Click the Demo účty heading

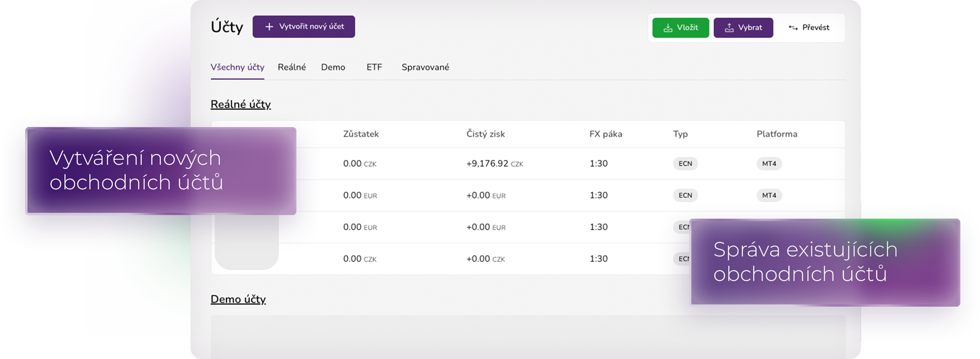coord(238,299)
